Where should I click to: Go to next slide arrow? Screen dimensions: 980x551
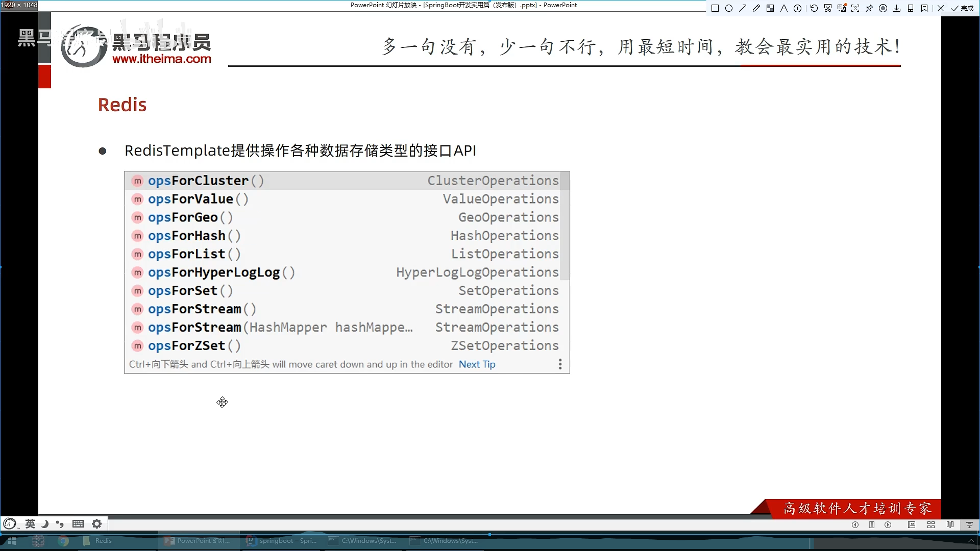click(888, 524)
